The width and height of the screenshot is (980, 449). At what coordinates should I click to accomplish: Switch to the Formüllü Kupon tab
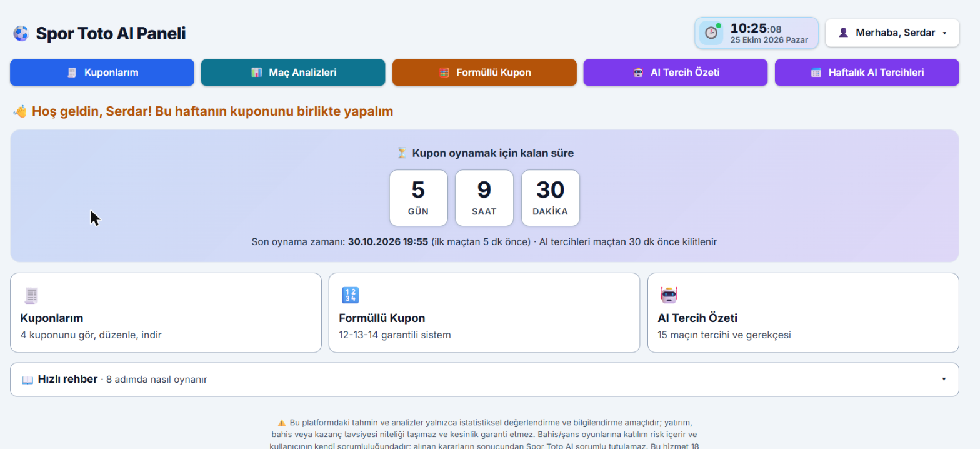tap(484, 73)
